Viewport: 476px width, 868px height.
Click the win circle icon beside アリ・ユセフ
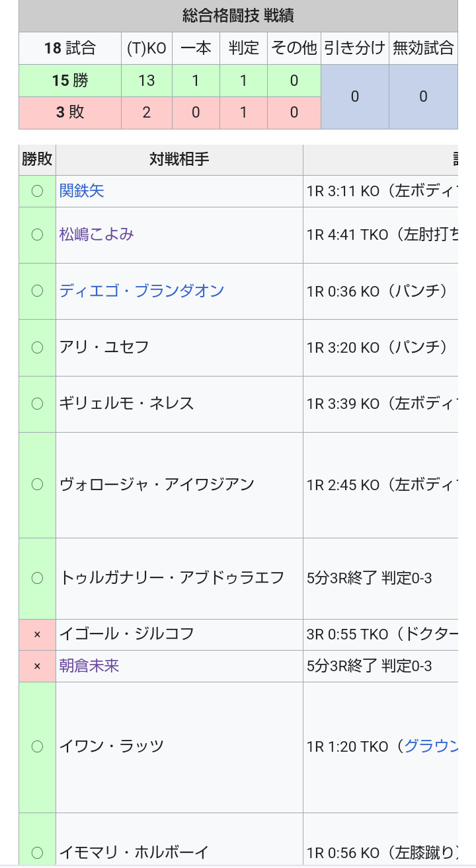[x=37, y=347]
